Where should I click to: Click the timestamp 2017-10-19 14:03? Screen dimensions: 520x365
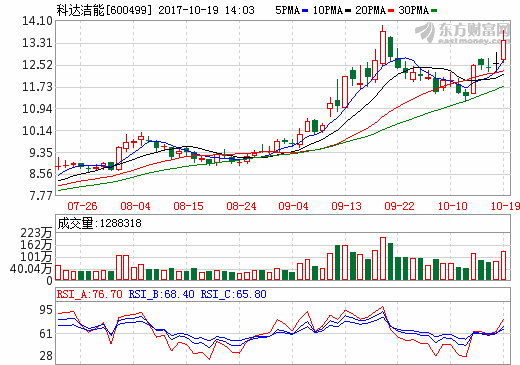point(206,10)
